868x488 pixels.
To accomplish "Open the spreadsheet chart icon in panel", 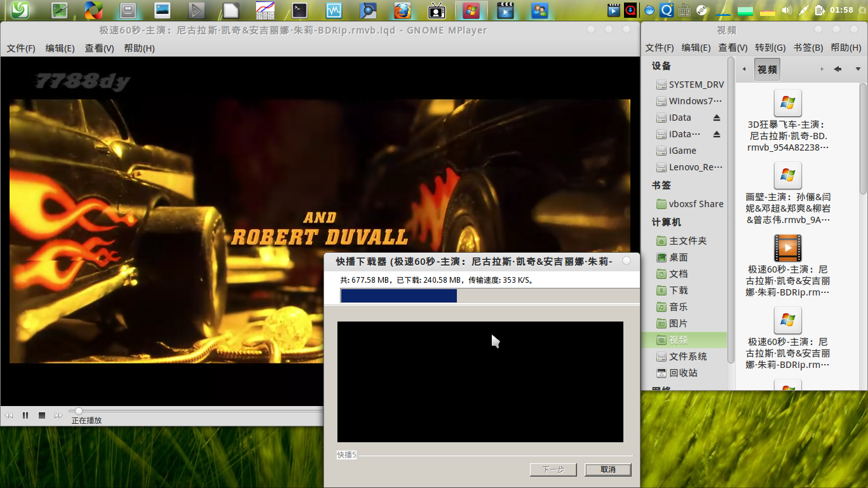I will click(x=265, y=10).
